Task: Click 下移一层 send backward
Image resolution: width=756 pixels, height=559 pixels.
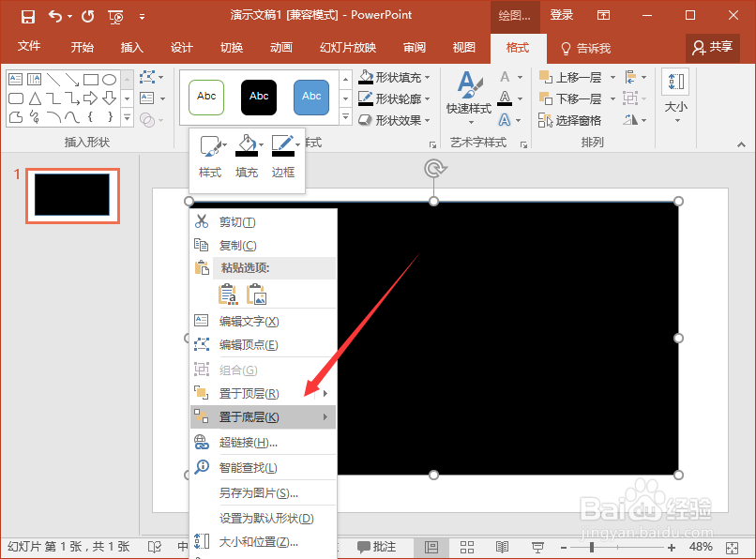Action: 571,98
